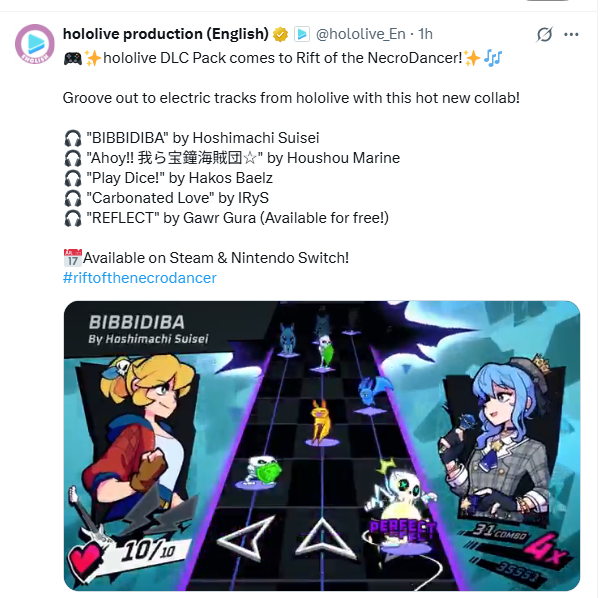Click the 1h timestamp of the post
The width and height of the screenshot is (612, 598).
pos(425,34)
